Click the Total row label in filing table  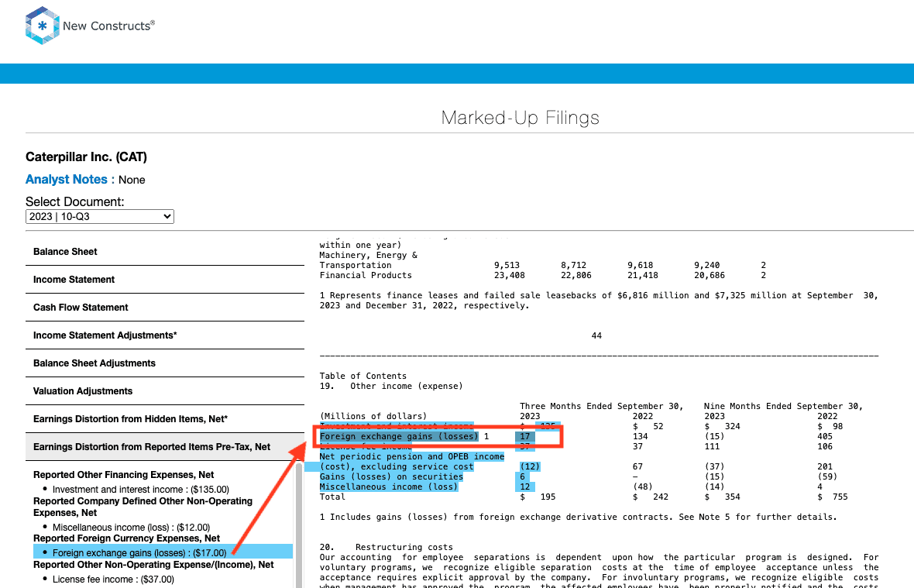332,497
